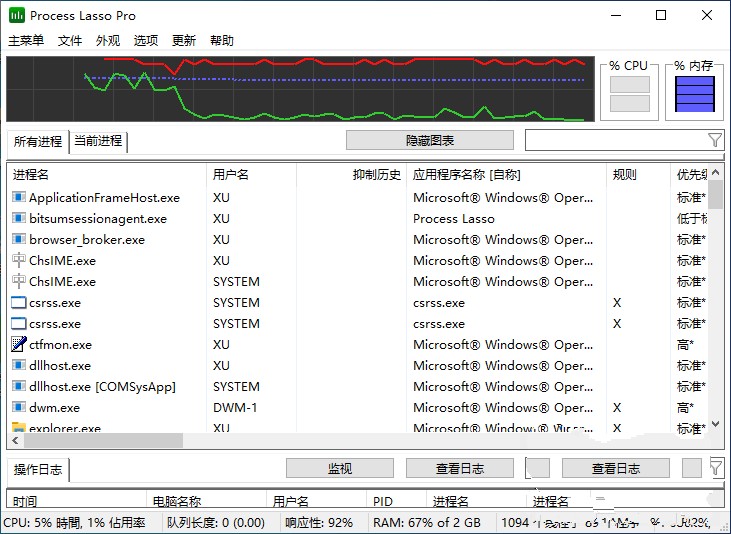This screenshot has width=731, height=534.
Task: Click the 时间 log column header
Action: [76, 501]
